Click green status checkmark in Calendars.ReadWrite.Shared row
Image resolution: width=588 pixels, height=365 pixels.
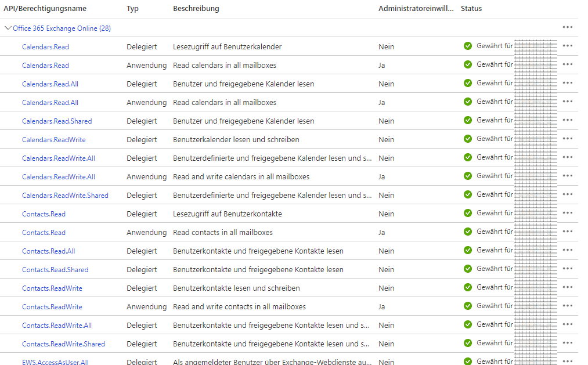[x=468, y=195]
